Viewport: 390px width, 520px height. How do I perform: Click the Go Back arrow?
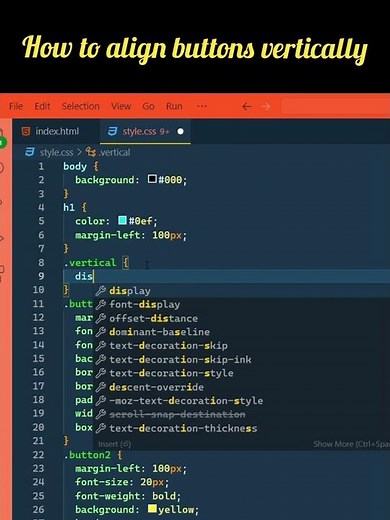point(247,107)
